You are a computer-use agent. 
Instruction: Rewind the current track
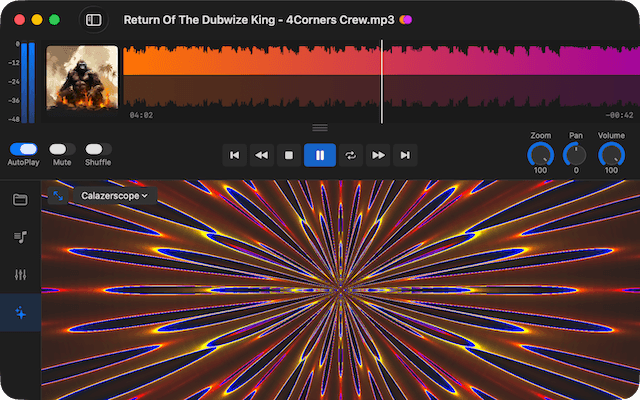[x=262, y=155]
